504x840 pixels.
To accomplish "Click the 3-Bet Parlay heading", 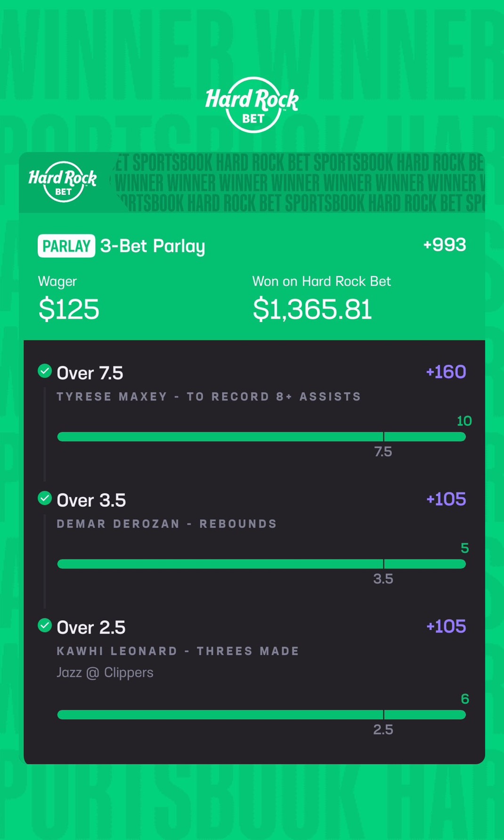I will click(153, 246).
